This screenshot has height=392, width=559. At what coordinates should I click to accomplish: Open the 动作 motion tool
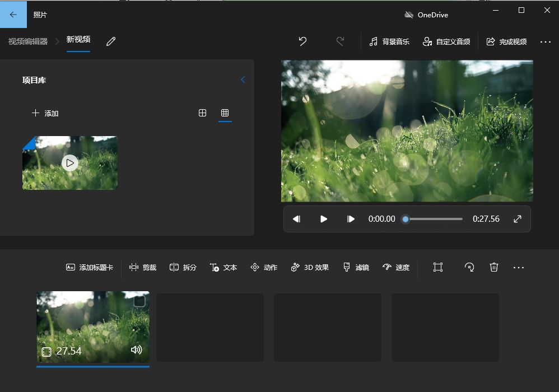click(264, 267)
